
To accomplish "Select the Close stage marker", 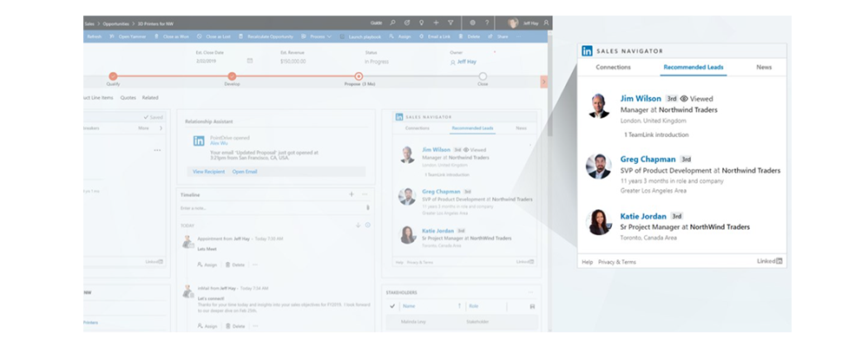I will point(483,76).
